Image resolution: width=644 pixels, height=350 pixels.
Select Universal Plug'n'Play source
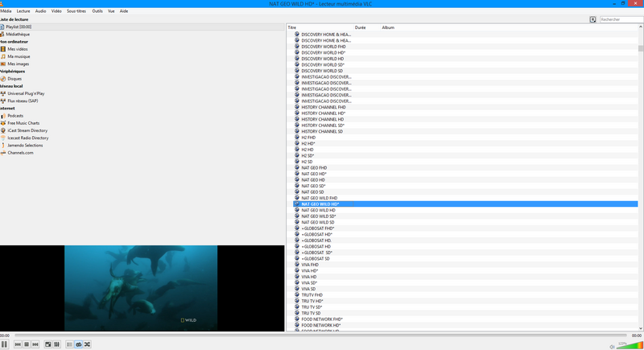pyautogui.click(x=26, y=93)
